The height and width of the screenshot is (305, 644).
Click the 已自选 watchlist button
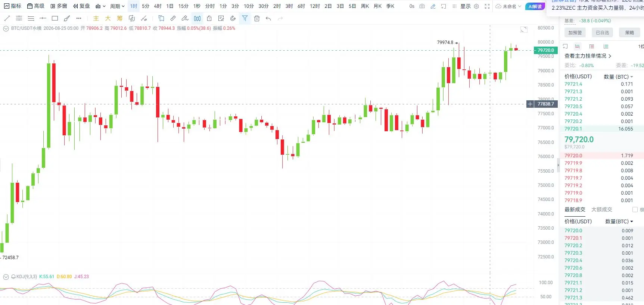pyautogui.click(x=602, y=32)
